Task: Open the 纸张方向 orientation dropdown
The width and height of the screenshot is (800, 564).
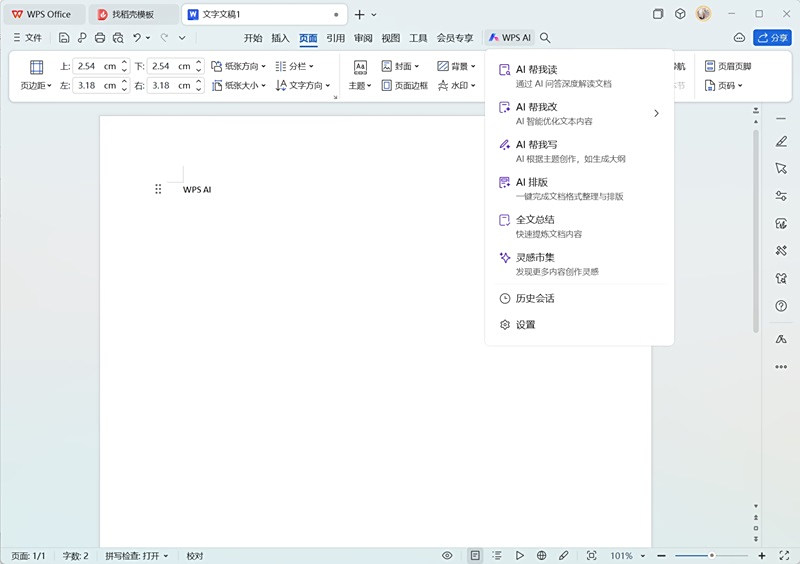Action: [238, 66]
